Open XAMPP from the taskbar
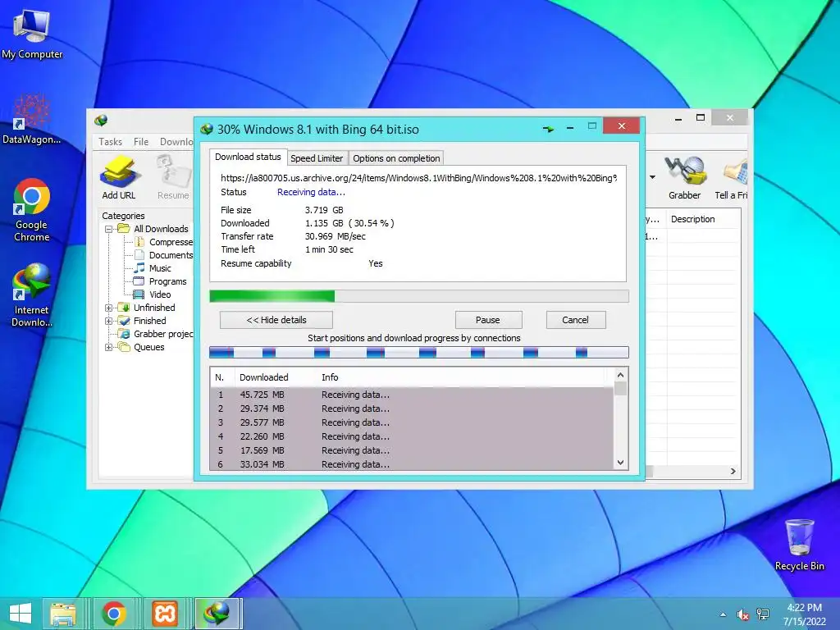840x630 pixels. pyautogui.click(x=164, y=614)
